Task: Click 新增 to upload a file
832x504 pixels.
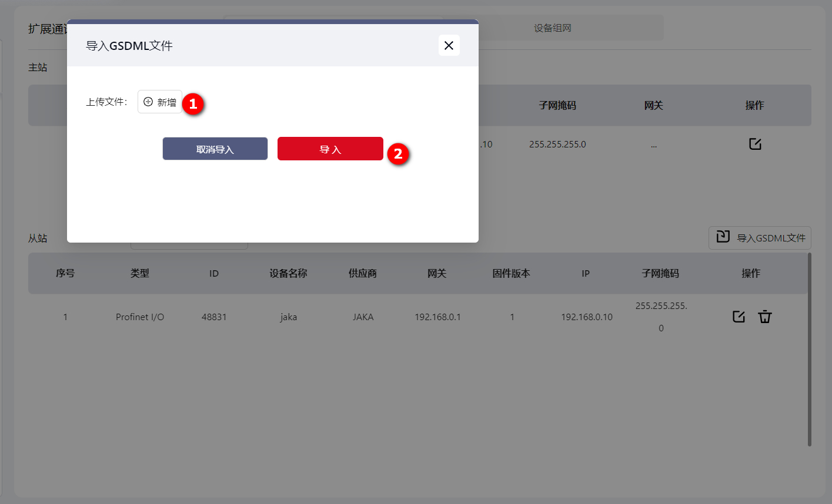Action: 160,102
